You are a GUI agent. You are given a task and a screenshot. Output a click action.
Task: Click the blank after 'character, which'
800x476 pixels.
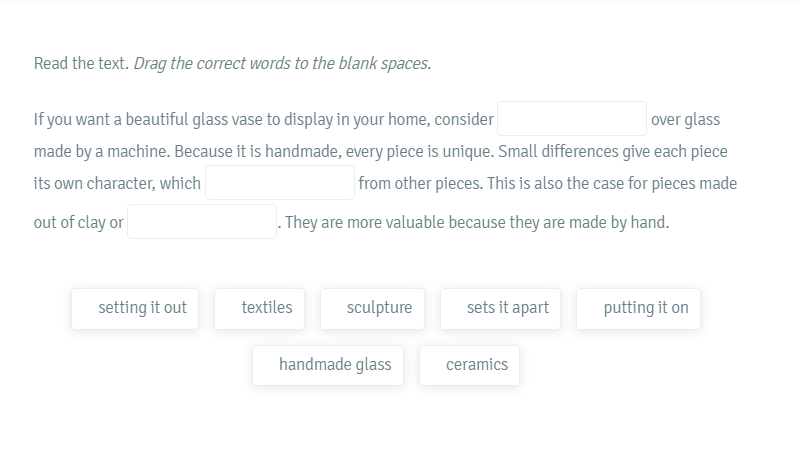coord(280,183)
